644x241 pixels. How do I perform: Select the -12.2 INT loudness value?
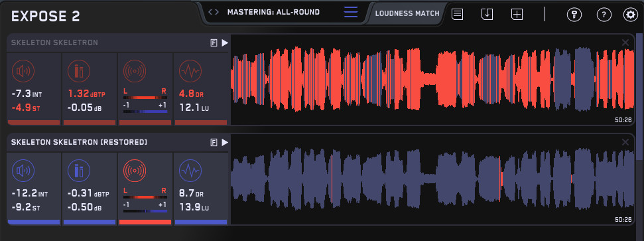(x=30, y=194)
